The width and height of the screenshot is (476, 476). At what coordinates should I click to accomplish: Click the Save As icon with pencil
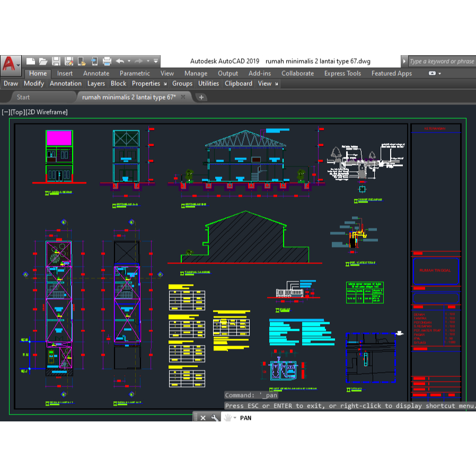[69, 61]
